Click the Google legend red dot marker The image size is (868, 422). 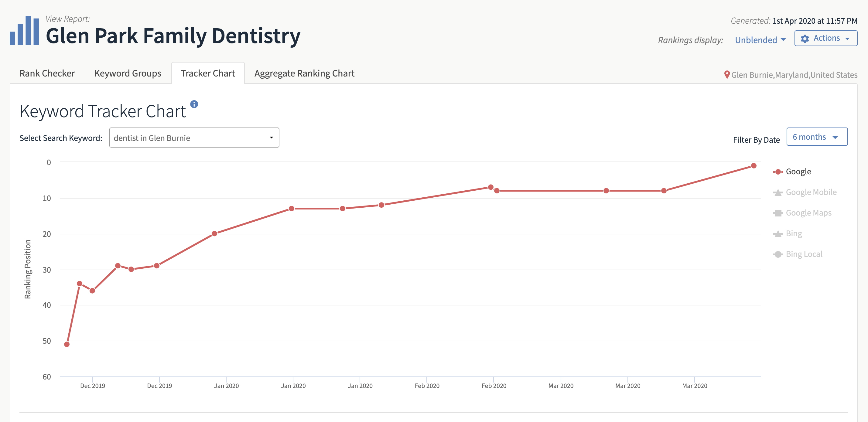[x=778, y=172]
